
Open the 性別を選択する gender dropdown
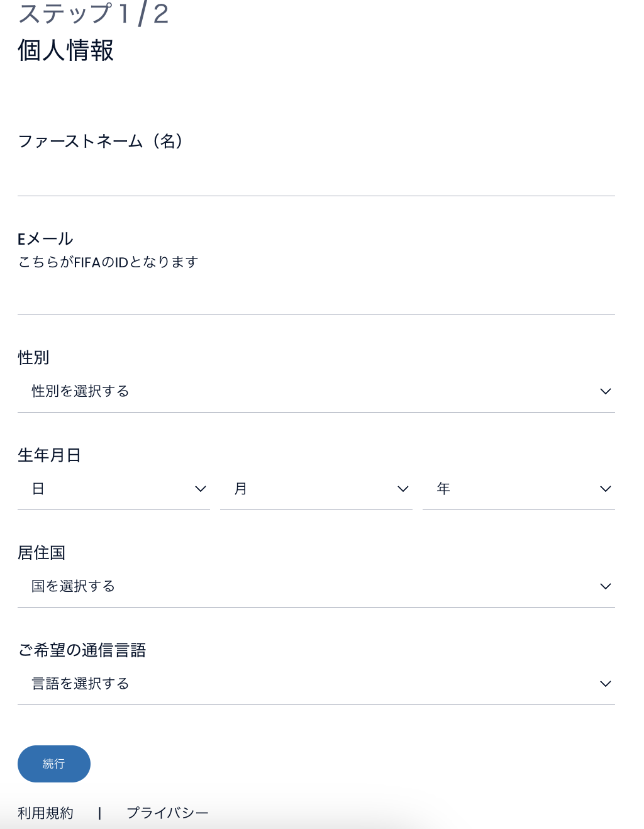(x=314, y=391)
